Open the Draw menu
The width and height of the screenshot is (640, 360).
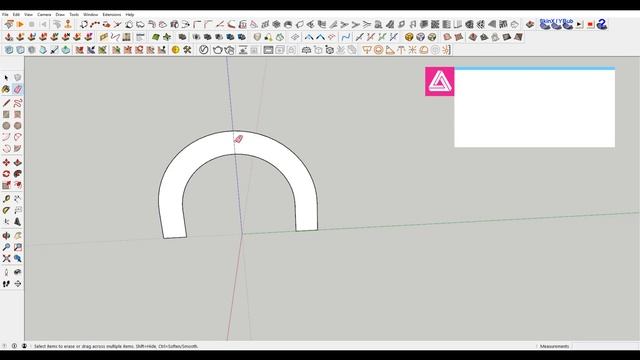[x=60, y=14]
